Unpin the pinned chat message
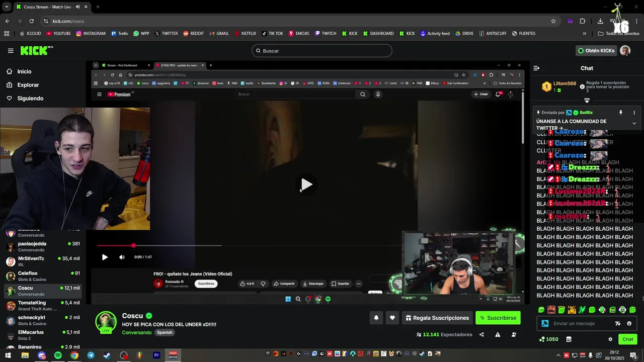Image resolution: width=644 pixels, height=362 pixels. 621,113
